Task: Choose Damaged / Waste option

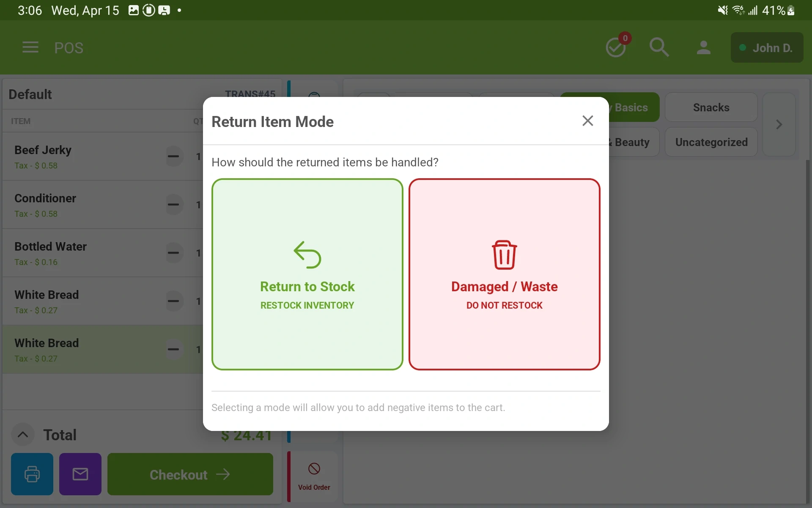Action: click(504, 274)
